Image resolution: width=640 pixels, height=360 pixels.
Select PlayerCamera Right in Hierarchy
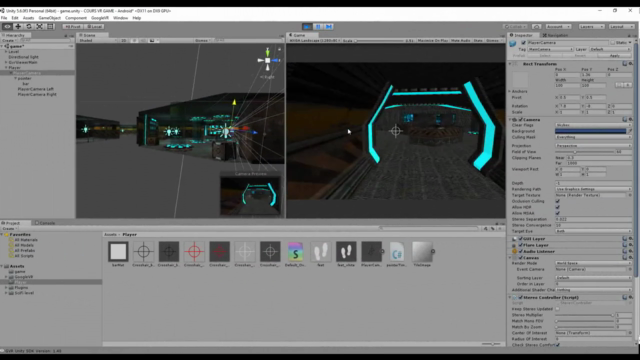click(x=37, y=94)
